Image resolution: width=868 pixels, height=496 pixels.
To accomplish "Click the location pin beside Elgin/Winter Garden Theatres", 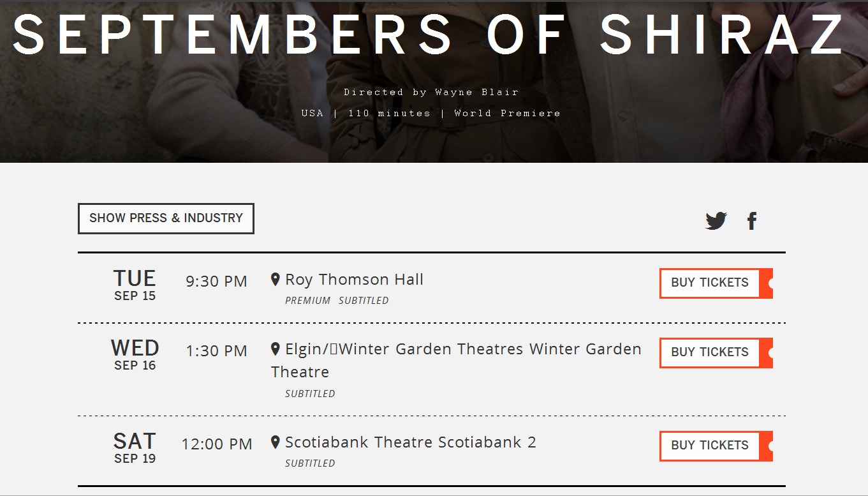I will pos(276,349).
